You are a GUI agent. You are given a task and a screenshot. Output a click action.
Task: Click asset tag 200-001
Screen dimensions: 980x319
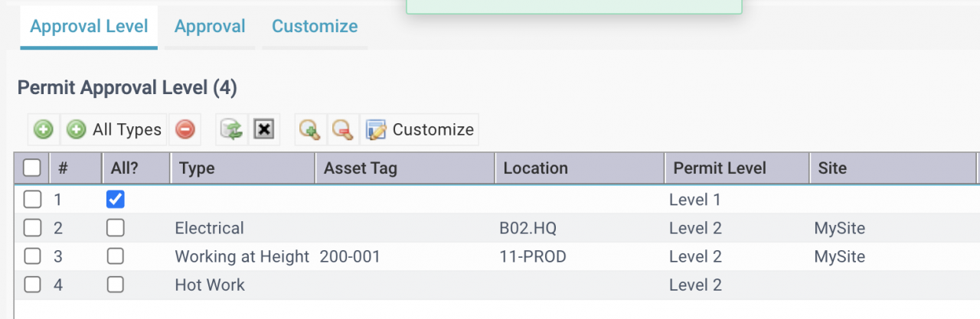[350, 256]
